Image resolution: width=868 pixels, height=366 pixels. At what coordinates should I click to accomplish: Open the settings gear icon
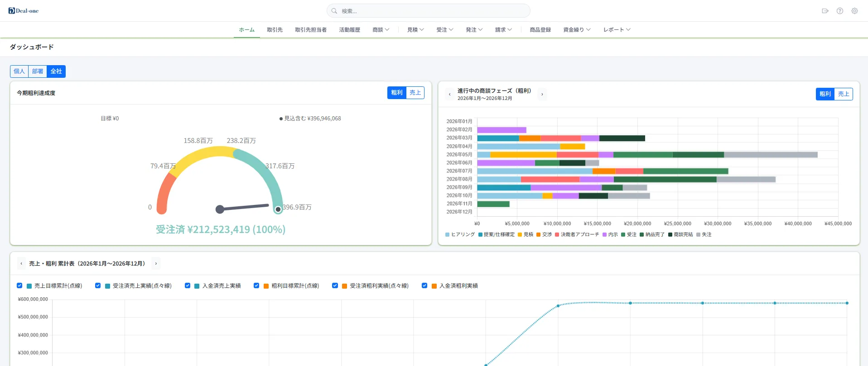[854, 11]
